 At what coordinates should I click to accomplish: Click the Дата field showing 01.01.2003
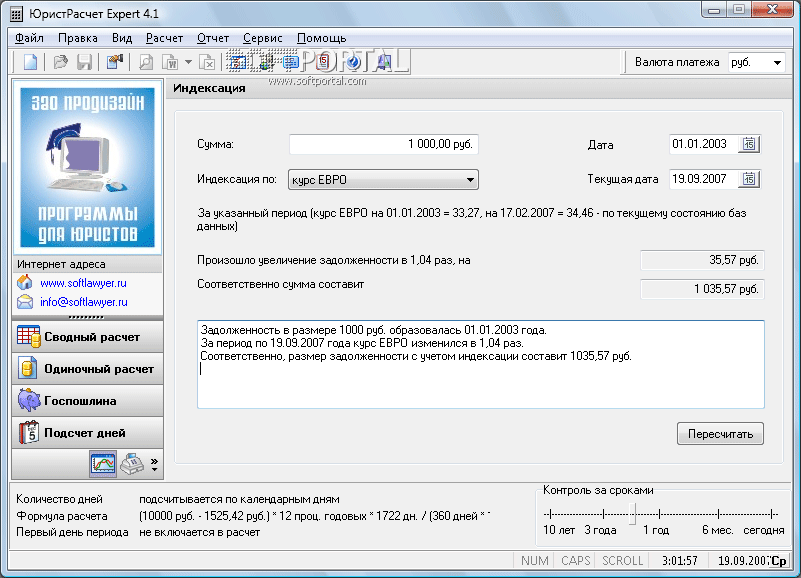[703, 144]
